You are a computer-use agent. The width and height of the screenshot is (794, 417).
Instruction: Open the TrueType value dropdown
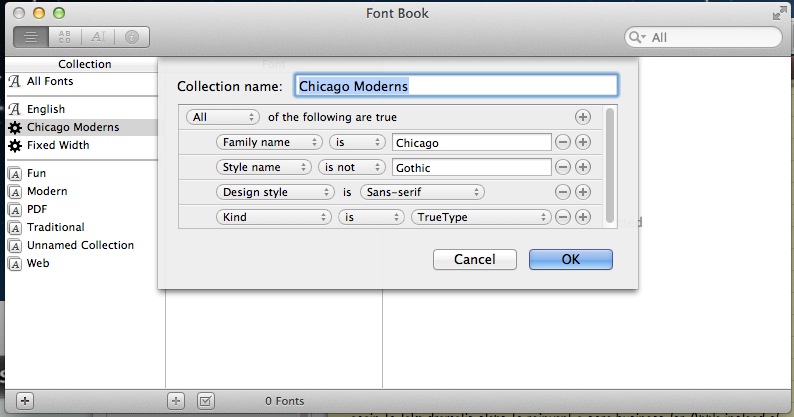pos(481,217)
